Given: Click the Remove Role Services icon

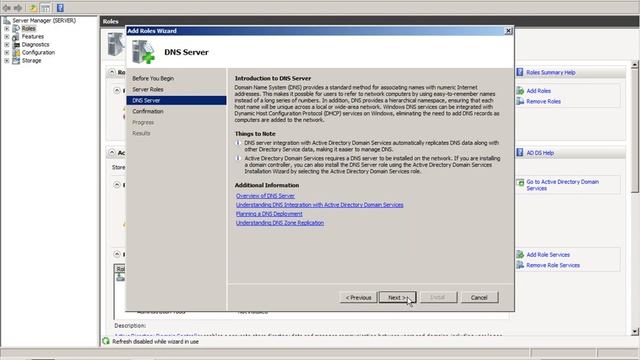Looking at the screenshot, I should 520,265.
